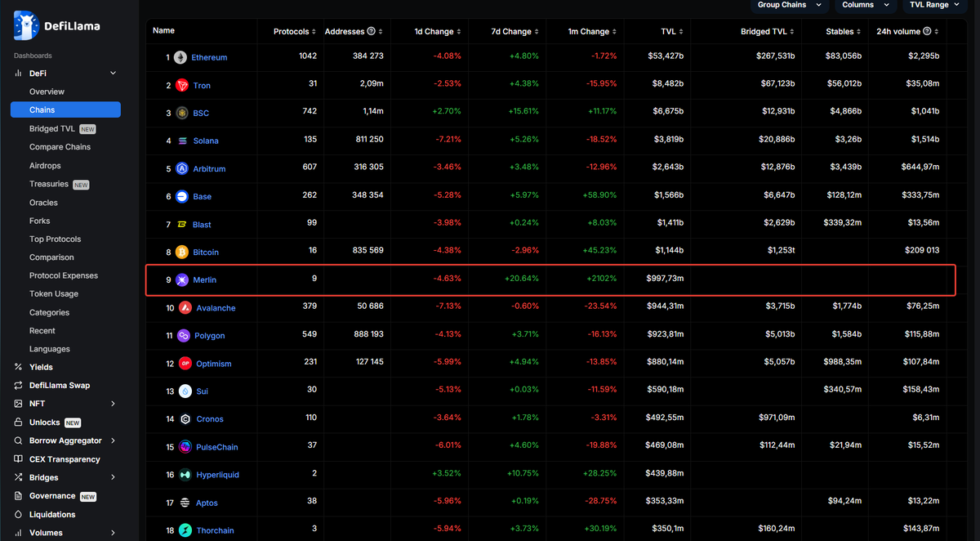
Task: Click the Sui chain icon
Action: (x=185, y=391)
